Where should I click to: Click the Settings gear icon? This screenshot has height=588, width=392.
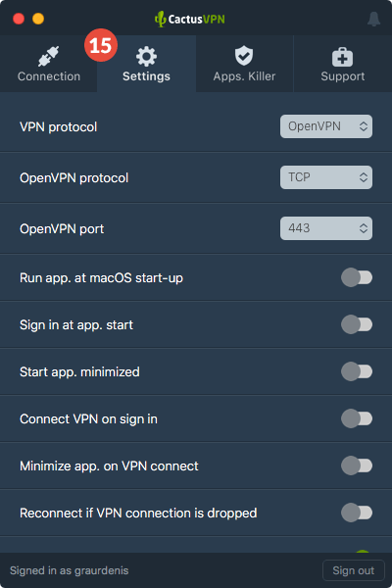146,56
